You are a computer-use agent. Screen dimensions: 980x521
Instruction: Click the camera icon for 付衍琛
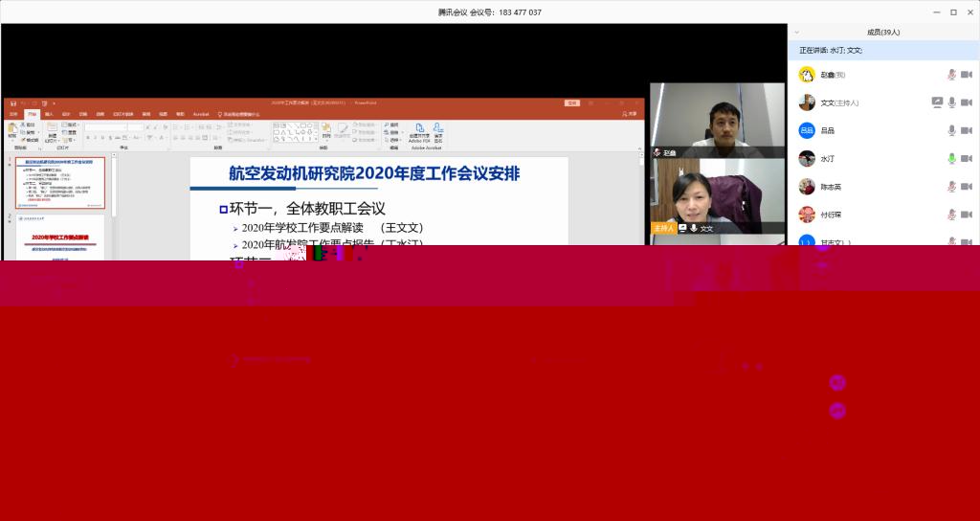click(x=967, y=215)
